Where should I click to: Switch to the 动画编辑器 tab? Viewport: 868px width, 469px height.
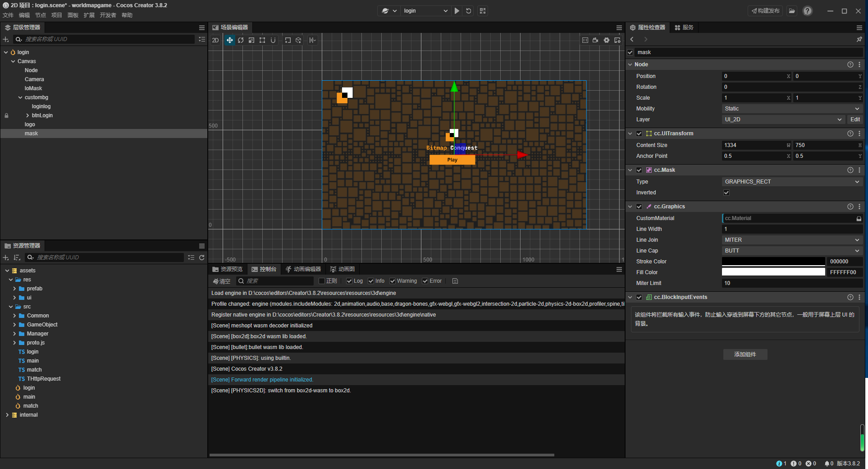tap(303, 269)
